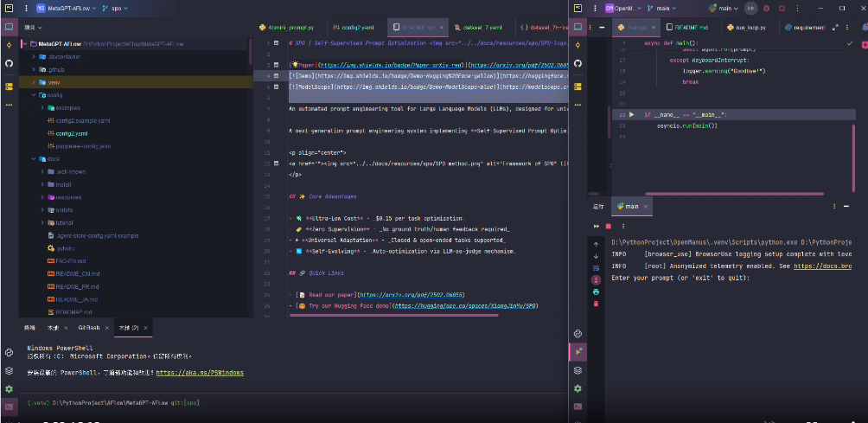The image size is (868, 423).
Task: Open the Services gear icon in left sidebar
Action: pyautogui.click(x=9, y=389)
